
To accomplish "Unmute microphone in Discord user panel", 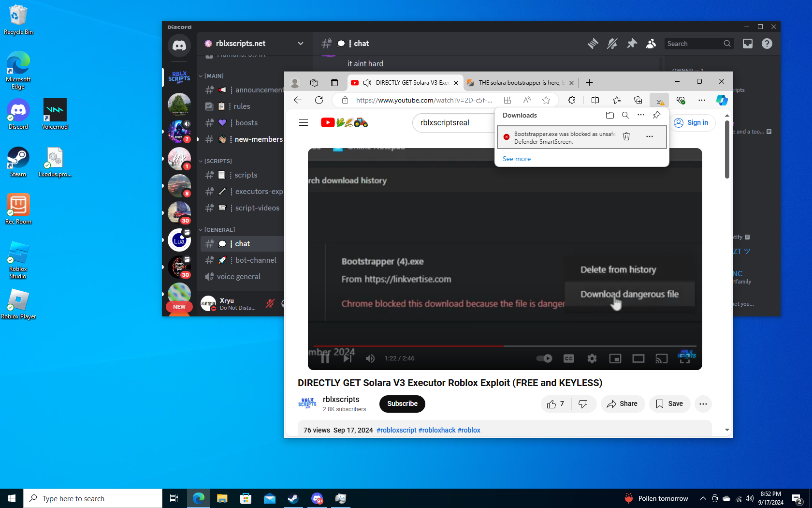I will click(x=270, y=304).
